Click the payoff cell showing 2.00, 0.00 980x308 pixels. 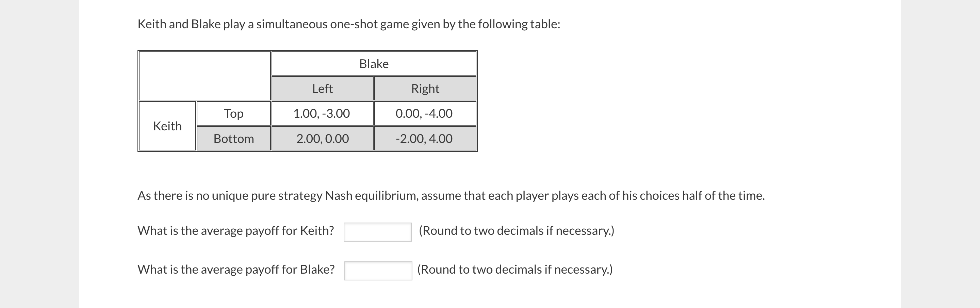(x=322, y=139)
